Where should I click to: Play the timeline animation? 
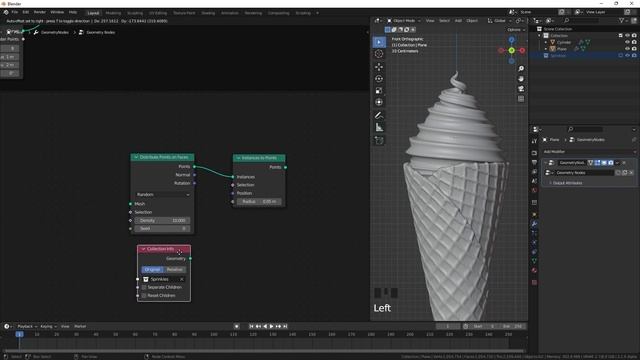pyautogui.click(x=271, y=326)
